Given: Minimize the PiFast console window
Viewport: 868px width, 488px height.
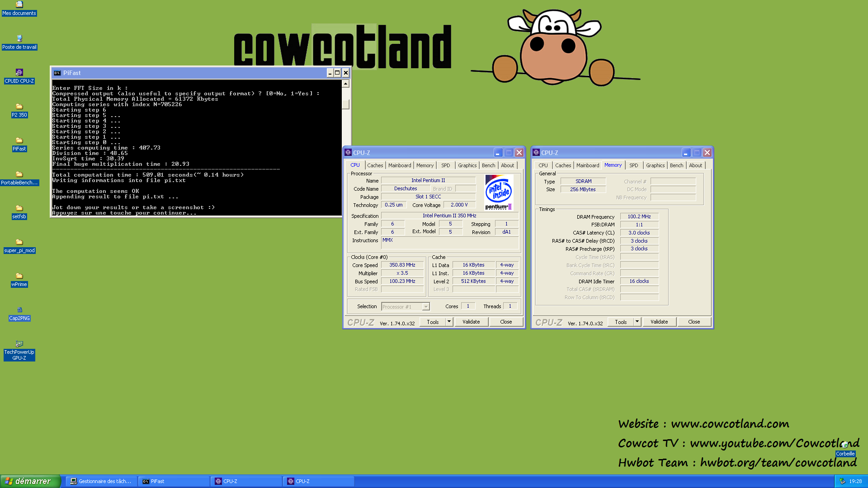Looking at the screenshot, I should click(x=330, y=73).
